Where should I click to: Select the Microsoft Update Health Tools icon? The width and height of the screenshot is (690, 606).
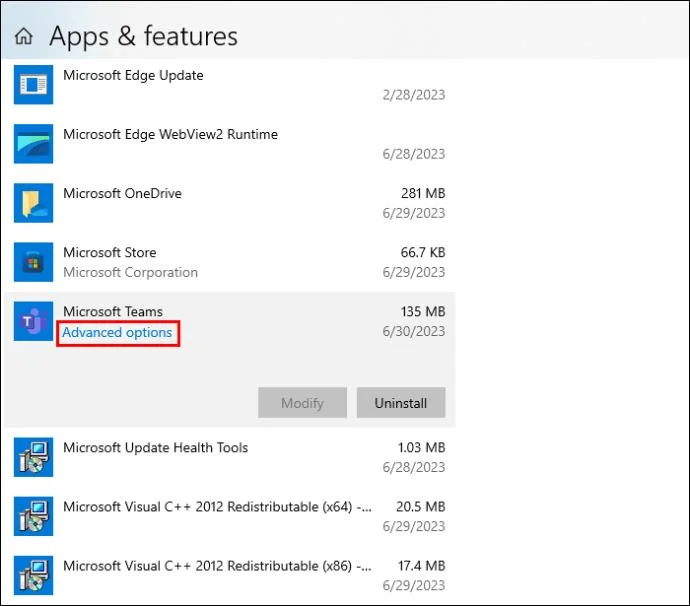33,457
